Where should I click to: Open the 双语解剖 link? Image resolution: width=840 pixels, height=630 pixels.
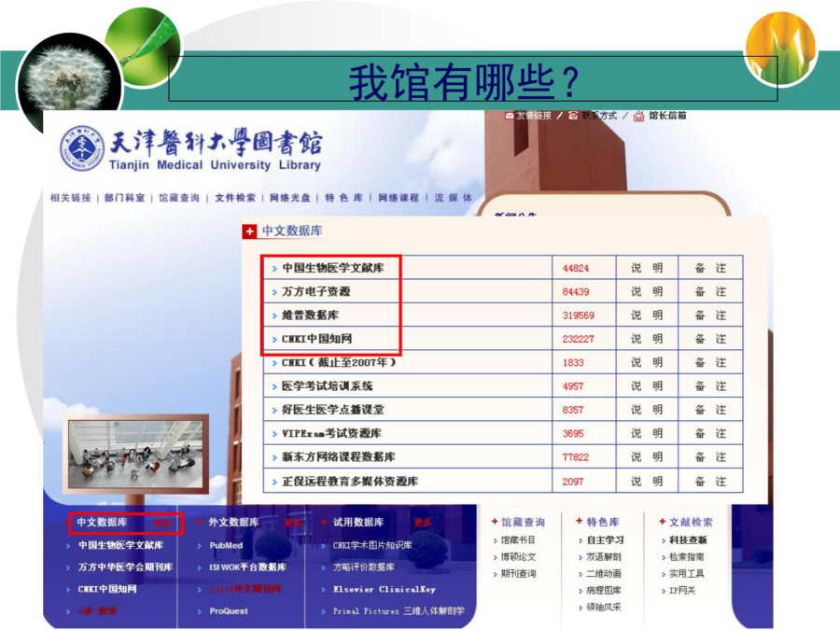(x=604, y=557)
